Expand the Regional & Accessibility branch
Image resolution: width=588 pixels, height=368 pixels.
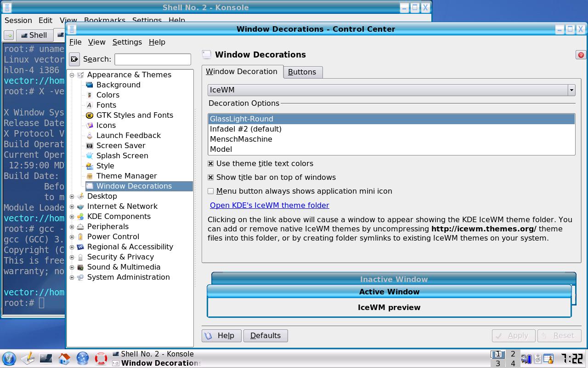tap(72, 247)
